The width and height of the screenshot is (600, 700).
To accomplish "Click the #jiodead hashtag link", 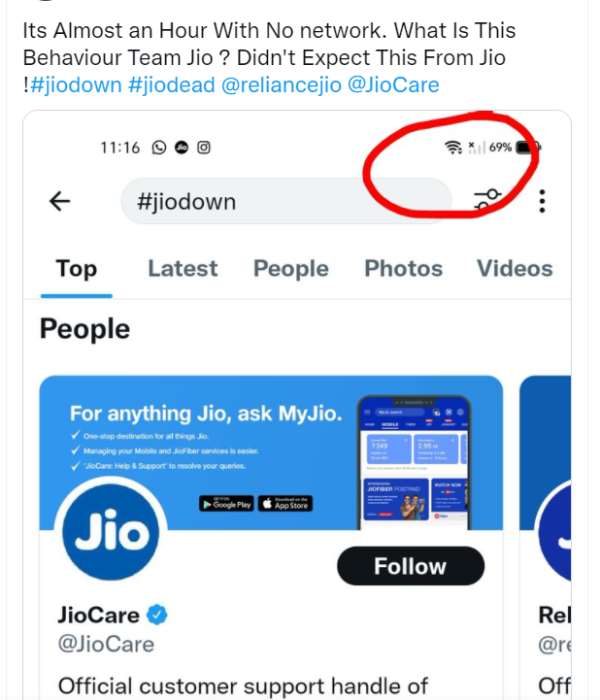I will 171,85.
